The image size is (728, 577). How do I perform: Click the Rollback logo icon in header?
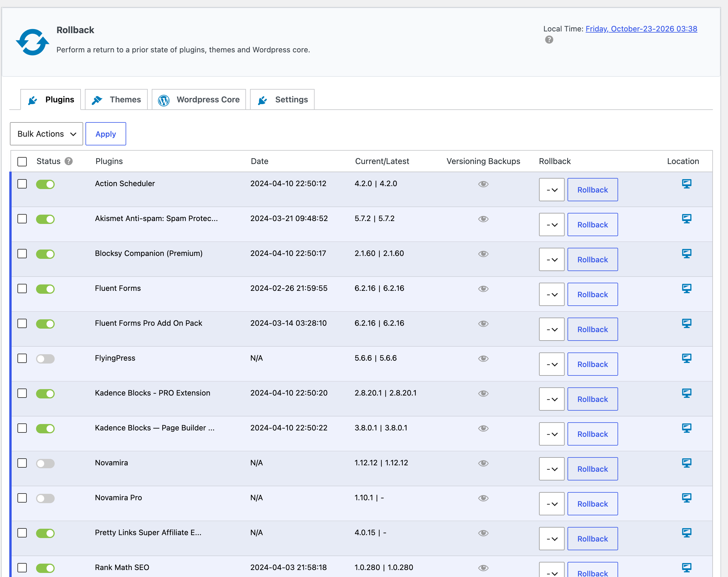coord(32,42)
